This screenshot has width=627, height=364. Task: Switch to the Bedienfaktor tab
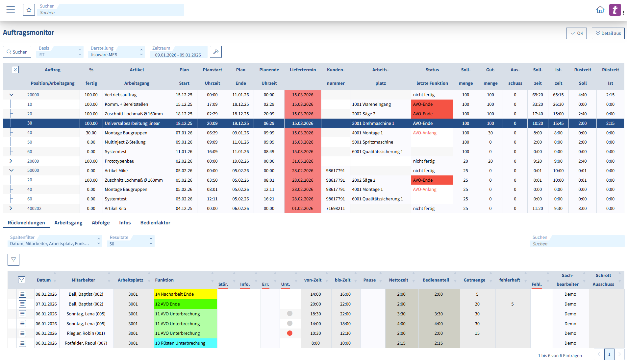155,222
